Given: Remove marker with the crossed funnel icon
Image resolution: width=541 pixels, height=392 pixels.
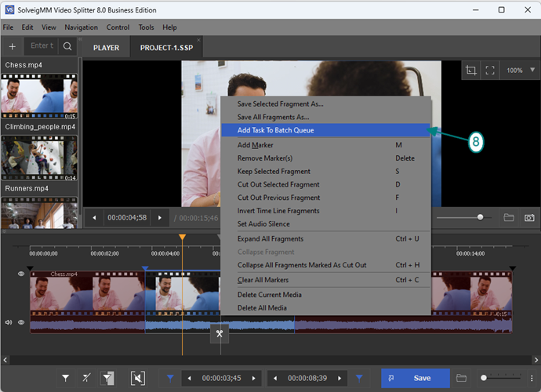Looking at the screenshot, I should [x=86, y=378].
